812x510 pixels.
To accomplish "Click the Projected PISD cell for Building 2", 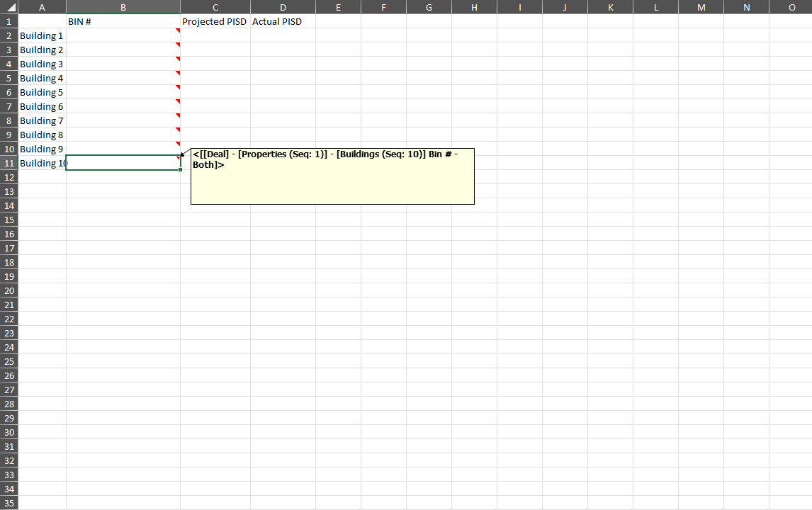I will pos(215,50).
